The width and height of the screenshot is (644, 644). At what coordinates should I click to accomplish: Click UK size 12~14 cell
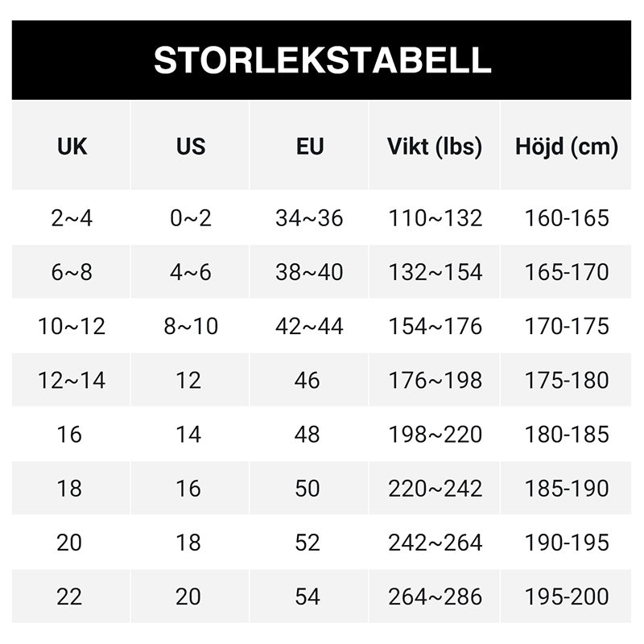tap(72, 380)
